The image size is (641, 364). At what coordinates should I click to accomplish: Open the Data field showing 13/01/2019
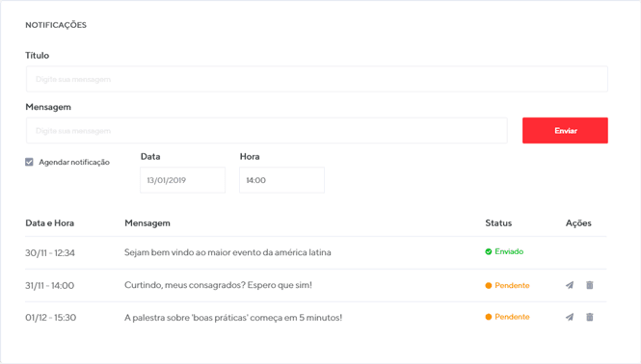coord(182,180)
